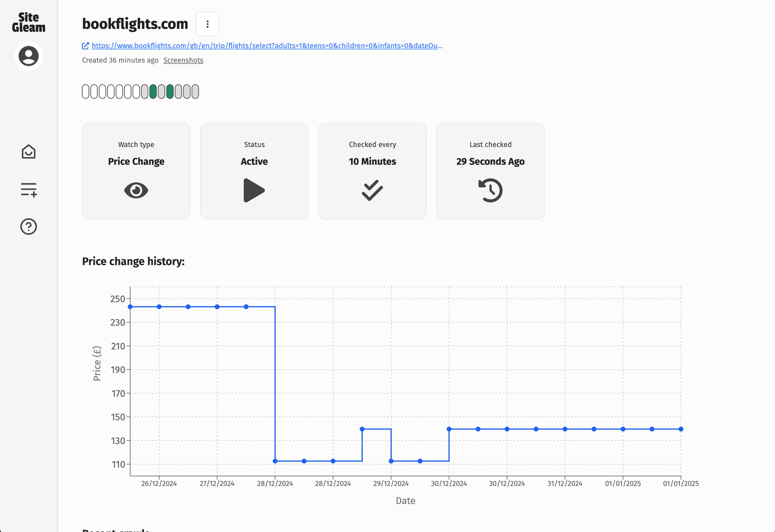Click the add new watch list icon

point(28,189)
